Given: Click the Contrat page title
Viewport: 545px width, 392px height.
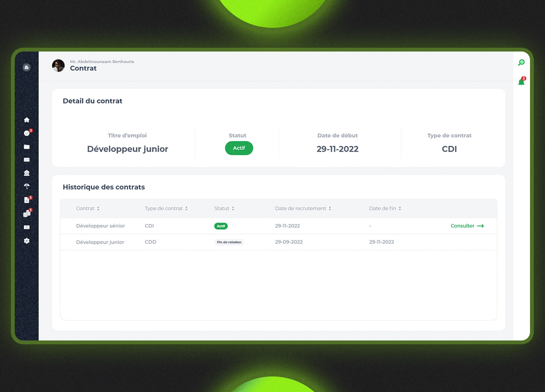Looking at the screenshot, I should point(83,68).
